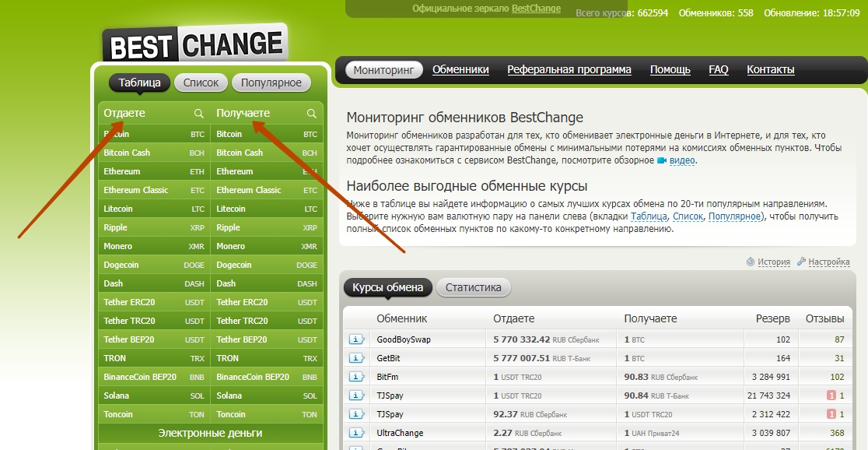Open История link

coord(774,262)
